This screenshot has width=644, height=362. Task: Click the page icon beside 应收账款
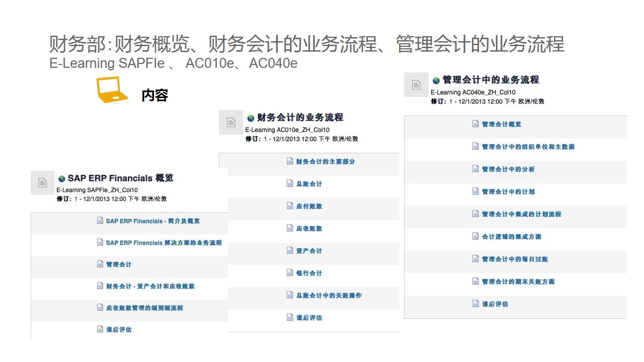click(x=290, y=228)
